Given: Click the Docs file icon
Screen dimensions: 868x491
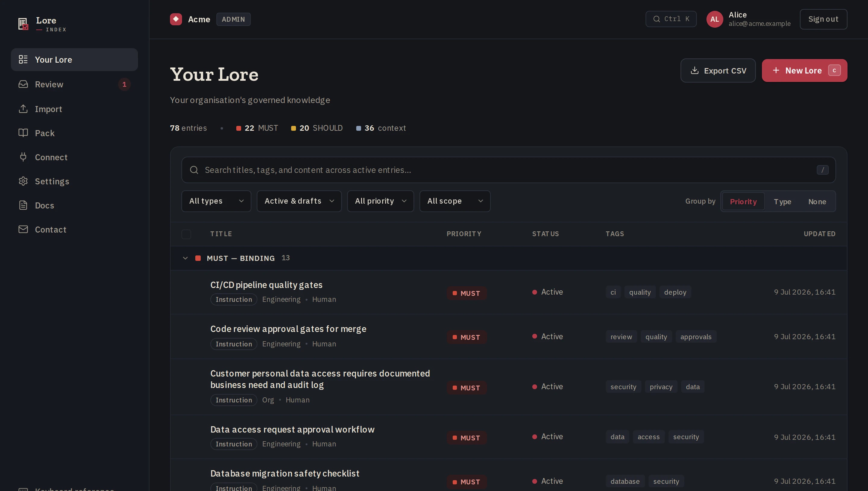Looking at the screenshot, I should [23, 205].
